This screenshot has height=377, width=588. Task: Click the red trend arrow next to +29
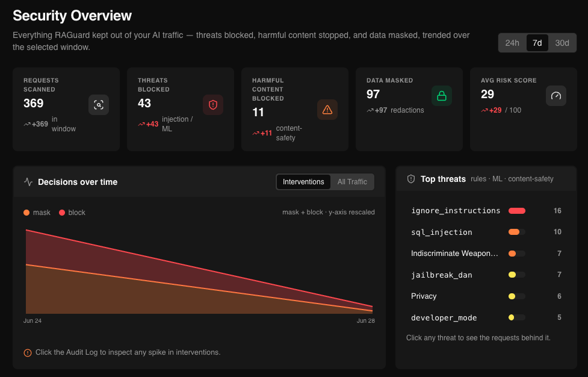click(484, 110)
